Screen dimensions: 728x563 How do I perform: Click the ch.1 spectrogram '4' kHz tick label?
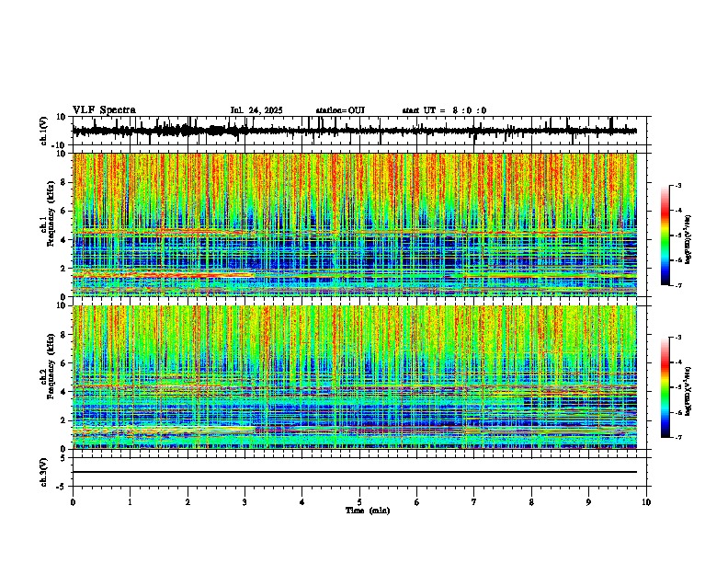(64, 240)
